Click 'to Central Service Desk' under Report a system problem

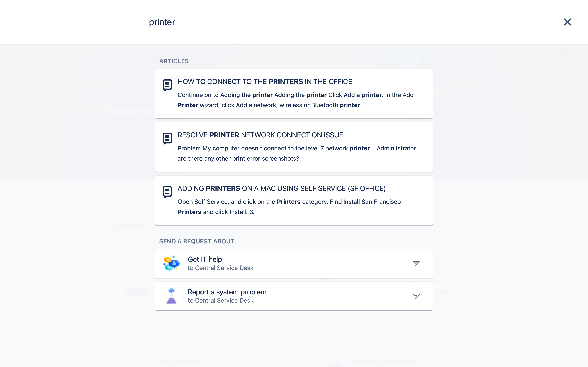click(220, 301)
